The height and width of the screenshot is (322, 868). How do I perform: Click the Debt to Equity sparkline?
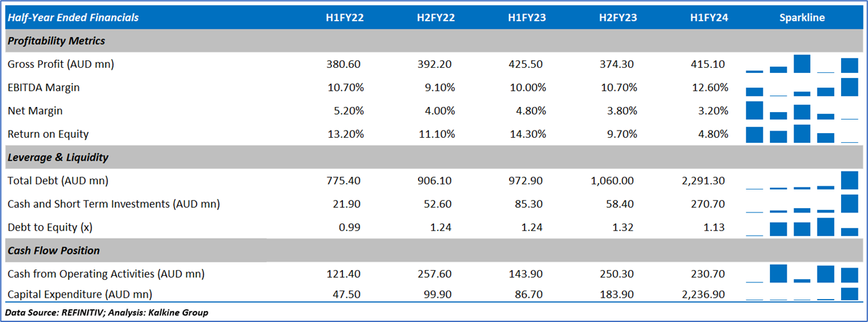(x=802, y=227)
